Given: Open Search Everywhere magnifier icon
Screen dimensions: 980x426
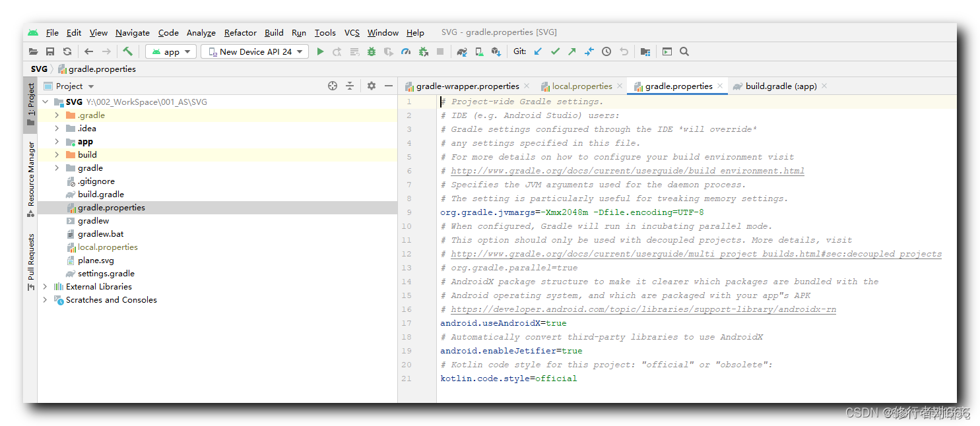Looking at the screenshot, I should point(684,51).
